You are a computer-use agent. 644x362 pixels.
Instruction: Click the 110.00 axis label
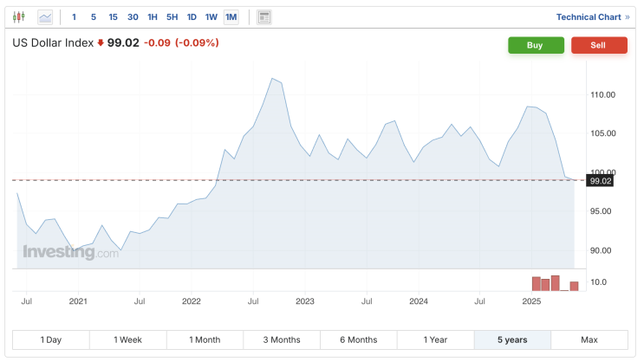click(x=603, y=94)
